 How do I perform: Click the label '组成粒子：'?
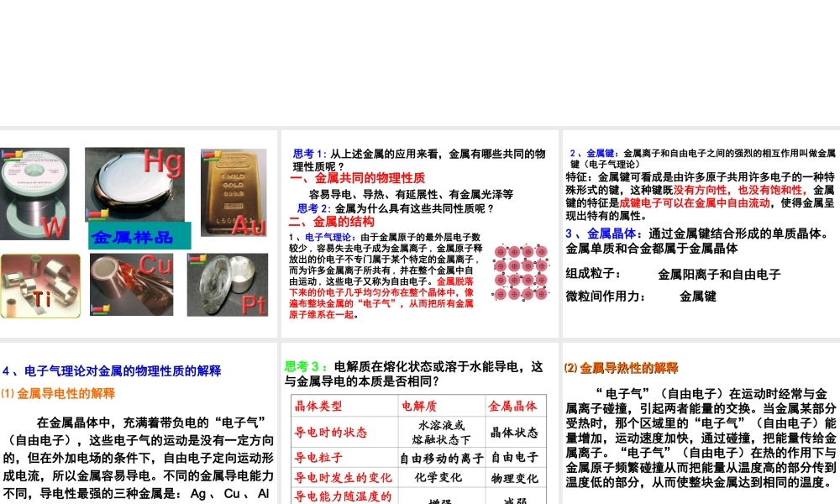pos(594,274)
